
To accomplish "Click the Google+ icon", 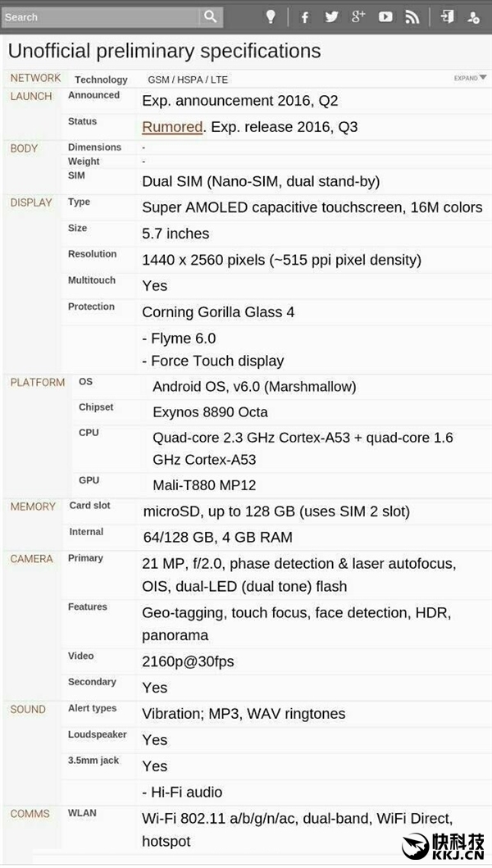I will click(x=358, y=16).
